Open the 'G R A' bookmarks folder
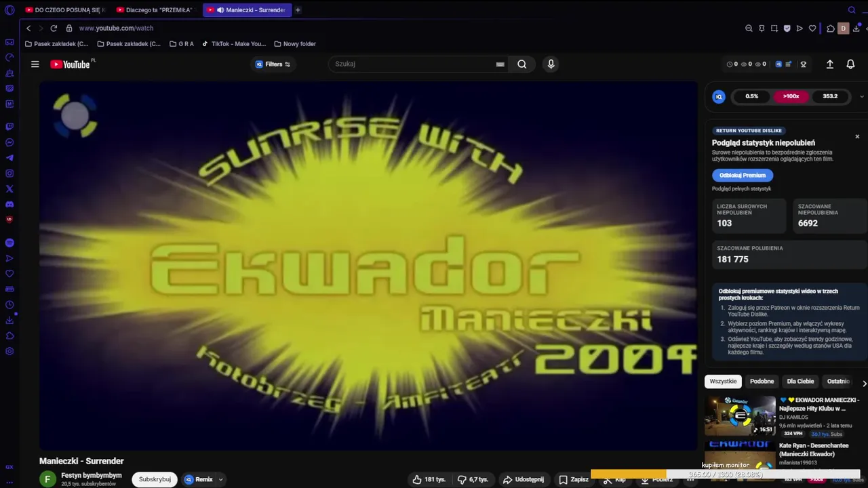 (x=182, y=44)
